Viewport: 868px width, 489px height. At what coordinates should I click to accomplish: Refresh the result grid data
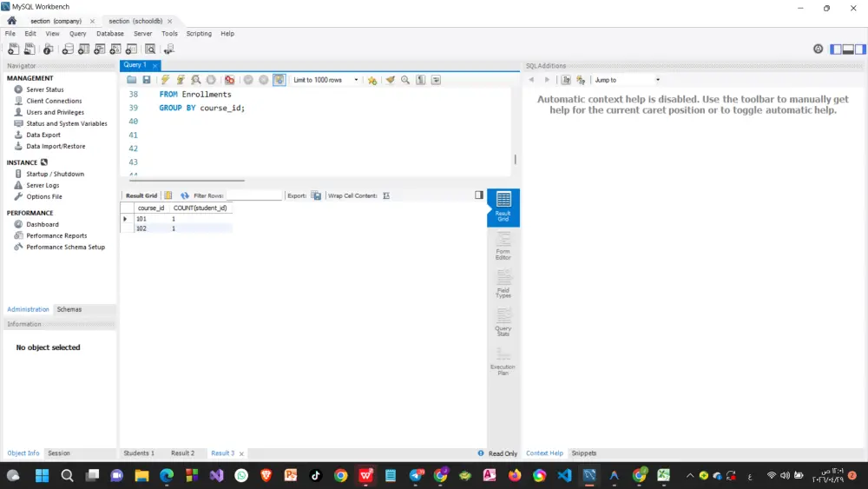pyautogui.click(x=185, y=195)
